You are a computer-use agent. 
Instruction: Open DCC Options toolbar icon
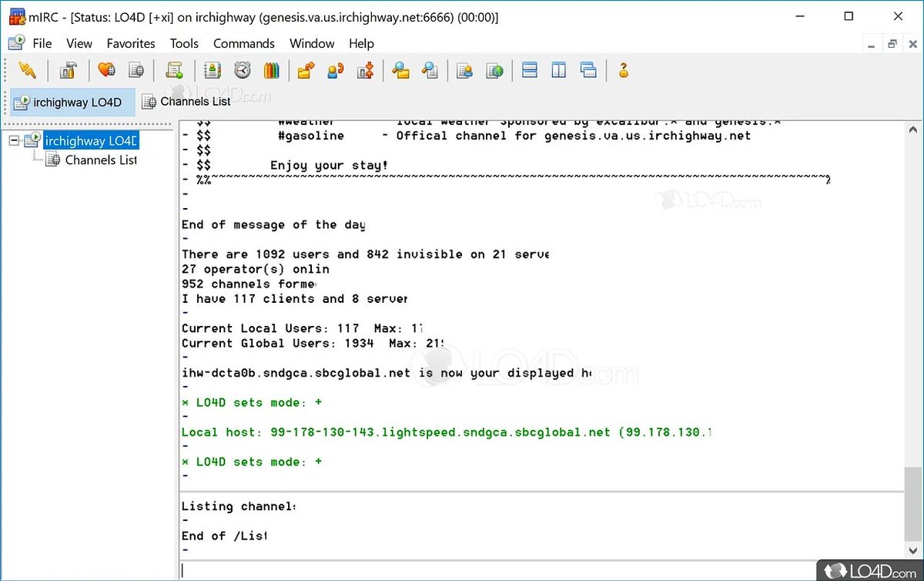pos(366,70)
